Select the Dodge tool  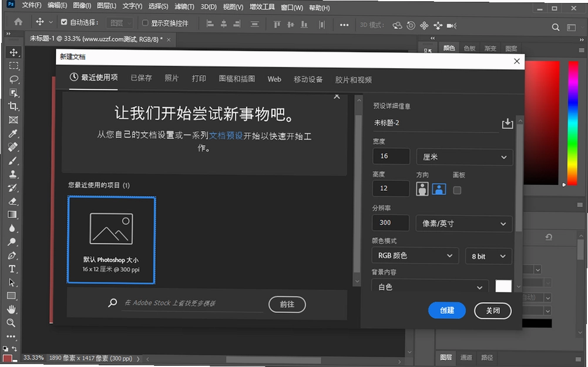coord(12,242)
